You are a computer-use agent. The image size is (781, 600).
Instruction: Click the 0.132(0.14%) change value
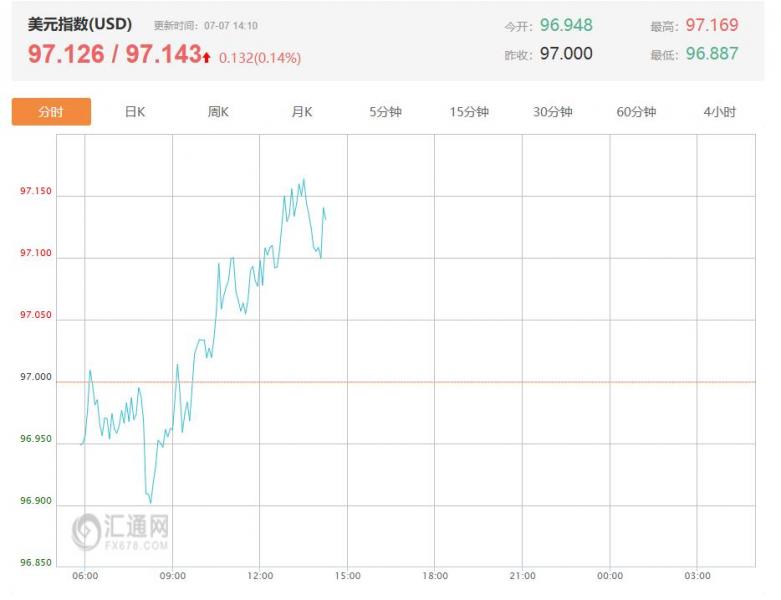click(x=259, y=58)
